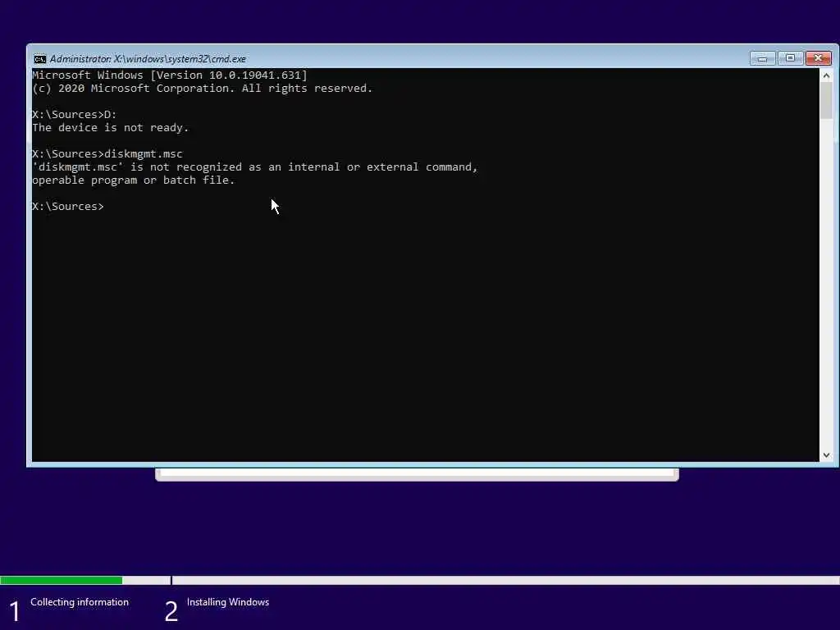Click the 'X:\Sources>diskmgmt.msc' command line

tap(107, 153)
